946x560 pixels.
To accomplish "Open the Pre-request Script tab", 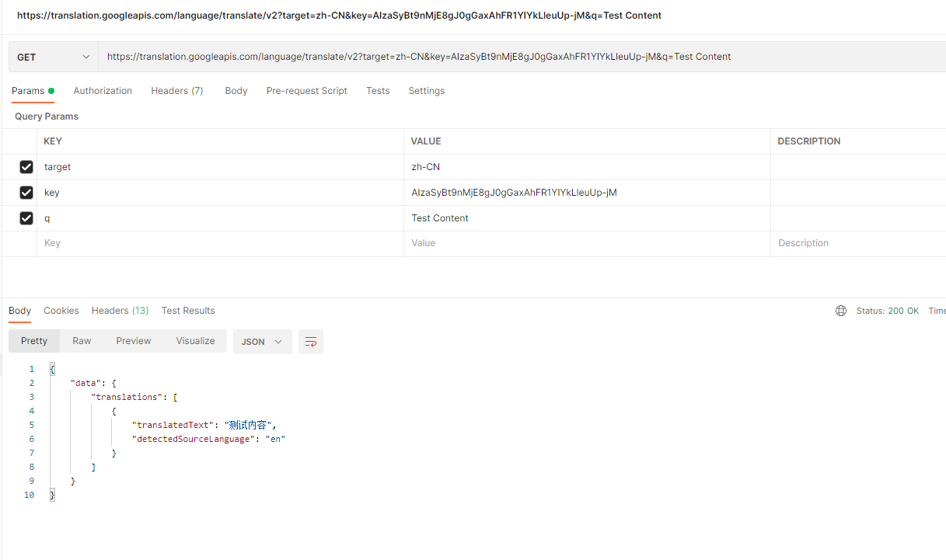I will [x=306, y=91].
